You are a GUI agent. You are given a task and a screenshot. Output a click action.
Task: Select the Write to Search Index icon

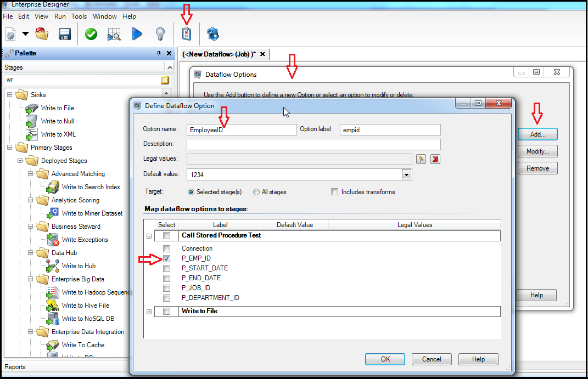(x=53, y=187)
